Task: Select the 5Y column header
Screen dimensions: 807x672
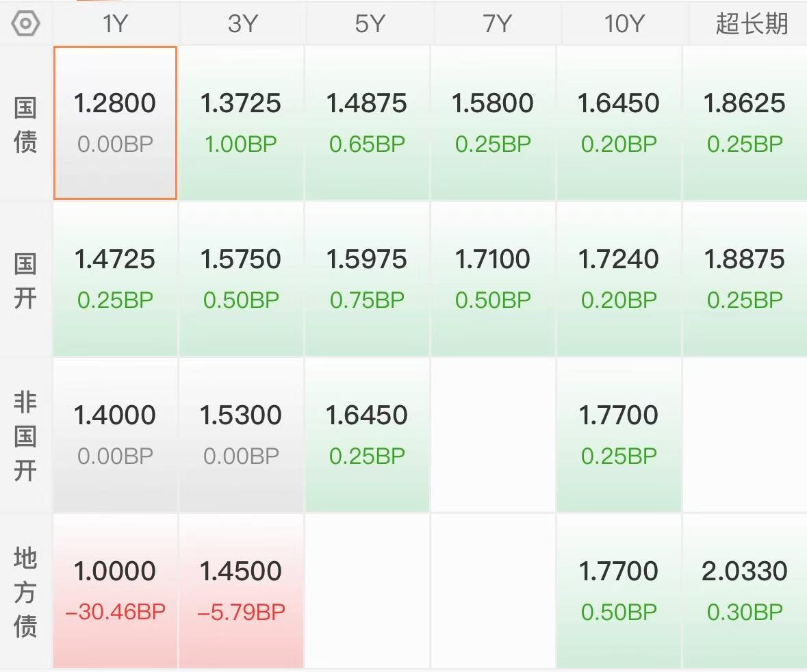Action: pyautogui.click(x=368, y=24)
